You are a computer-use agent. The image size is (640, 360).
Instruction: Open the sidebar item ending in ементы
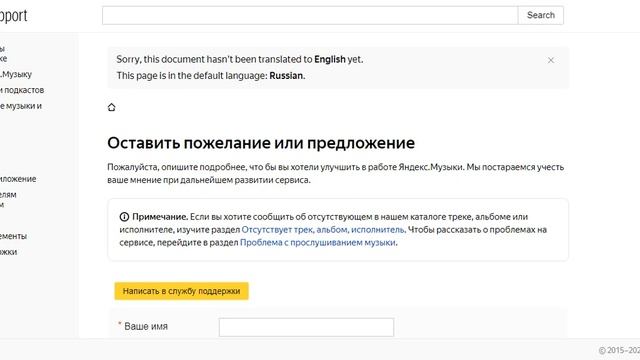tap(13, 236)
